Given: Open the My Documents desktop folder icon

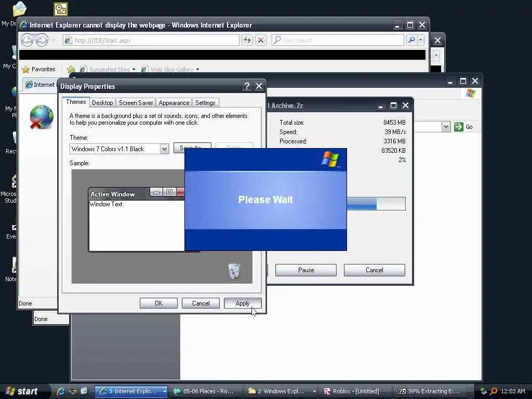Looking at the screenshot, I should pos(19,9).
